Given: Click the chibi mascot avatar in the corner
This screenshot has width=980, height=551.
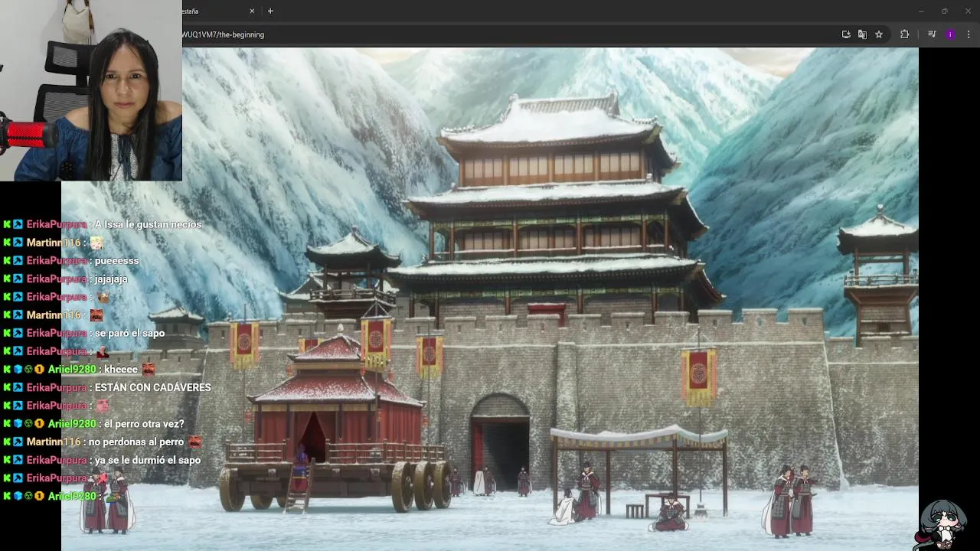Looking at the screenshot, I should click(x=944, y=524).
